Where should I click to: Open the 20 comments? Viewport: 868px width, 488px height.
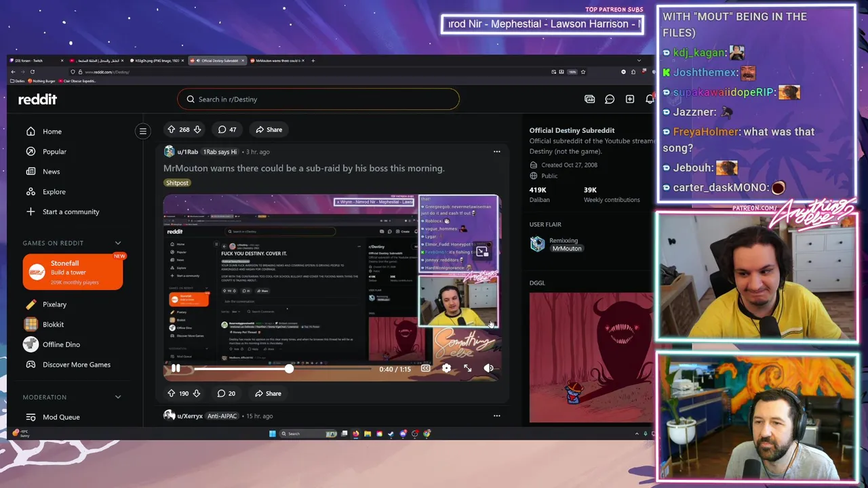(x=226, y=393)
